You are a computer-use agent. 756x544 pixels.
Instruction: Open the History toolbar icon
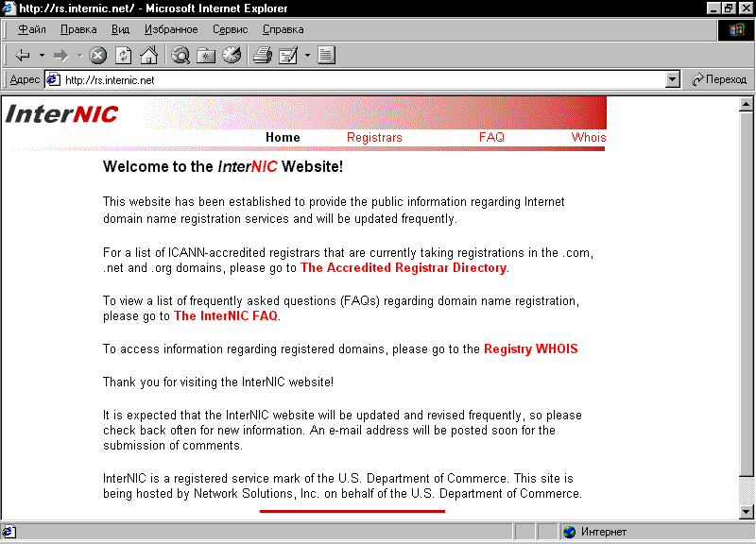[x=232, y=55]
